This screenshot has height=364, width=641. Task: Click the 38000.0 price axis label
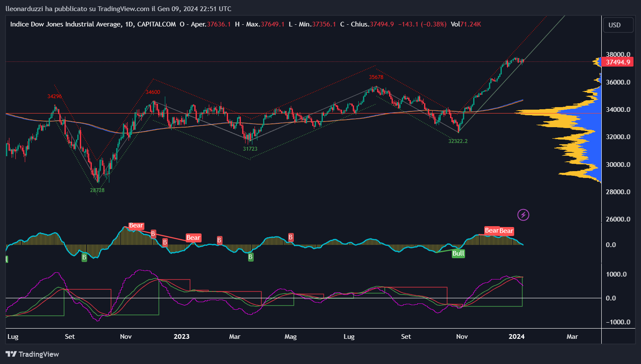tap(618, 55)
